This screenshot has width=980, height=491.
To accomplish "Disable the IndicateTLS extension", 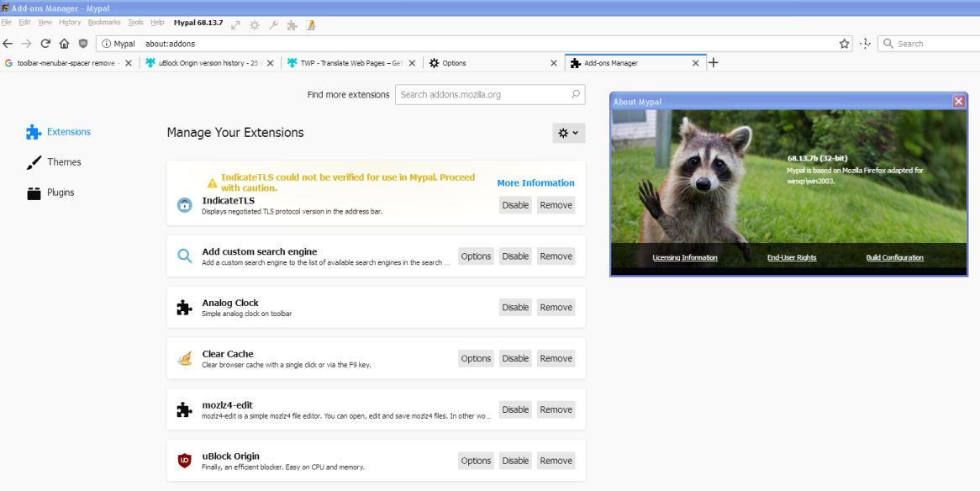I will coord(515,205).
